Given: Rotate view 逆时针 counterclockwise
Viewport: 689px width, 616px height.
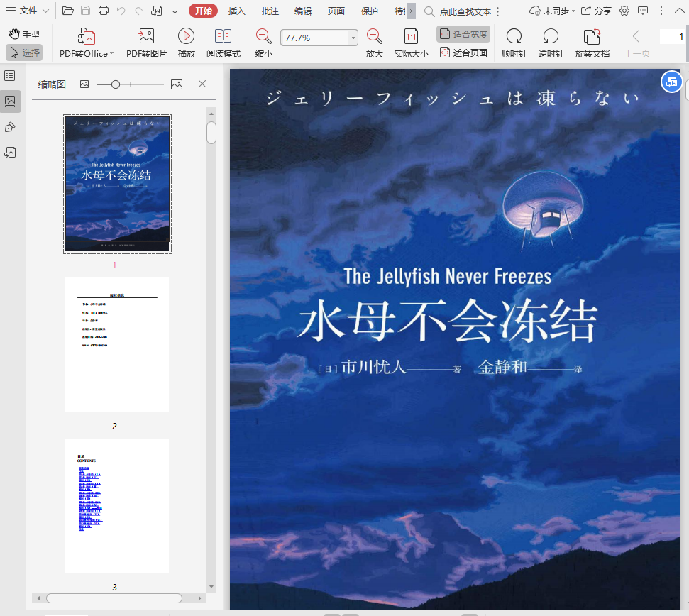Looking at the screenshot, I should [x=551, y=43].
